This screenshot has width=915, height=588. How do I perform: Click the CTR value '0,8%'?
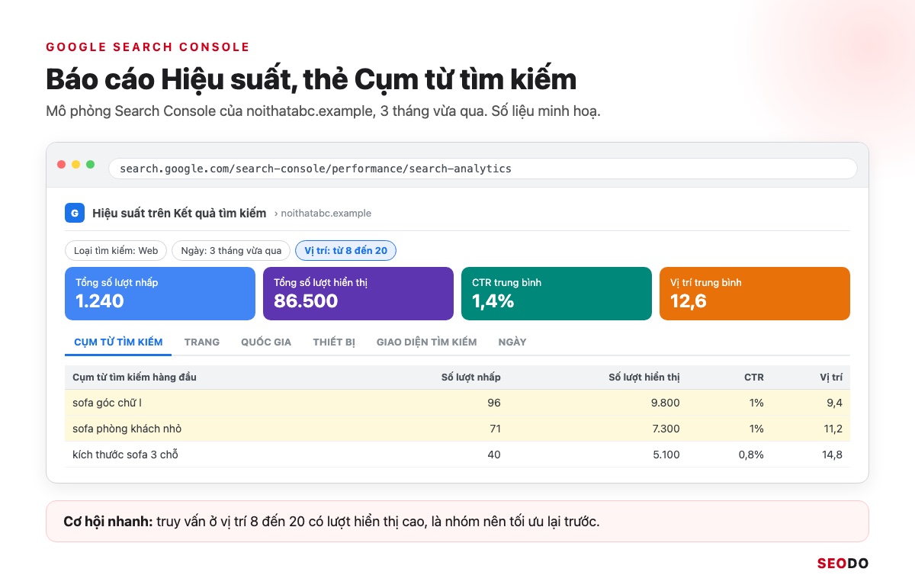(750, 455)
